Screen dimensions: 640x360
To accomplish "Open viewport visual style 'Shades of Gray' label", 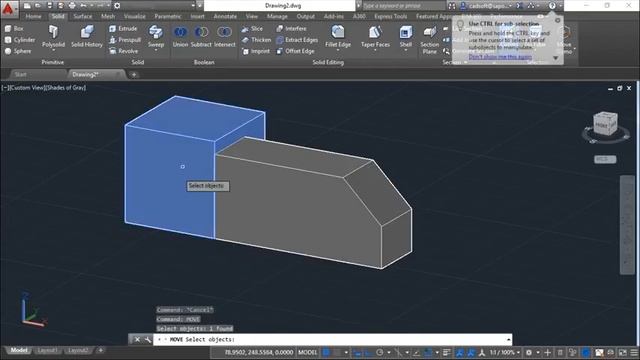I will point(66,88).
